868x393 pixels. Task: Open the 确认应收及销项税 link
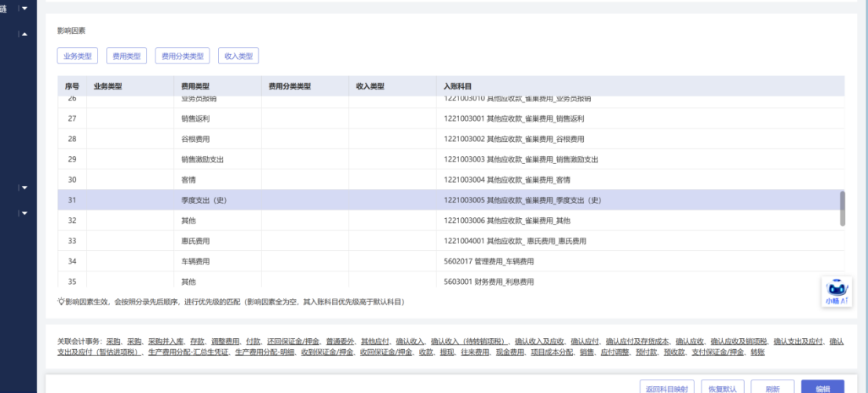pyautogui.click(x=739, y=341)
